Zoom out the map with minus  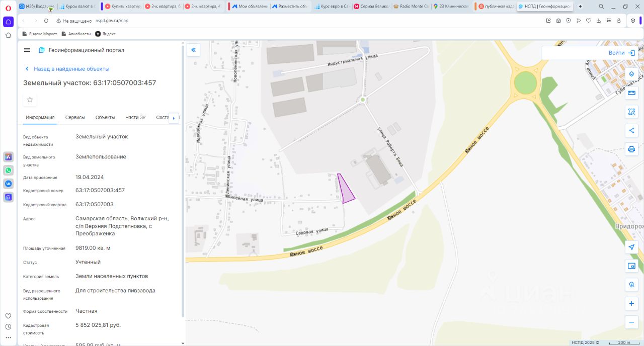point(631,322)
